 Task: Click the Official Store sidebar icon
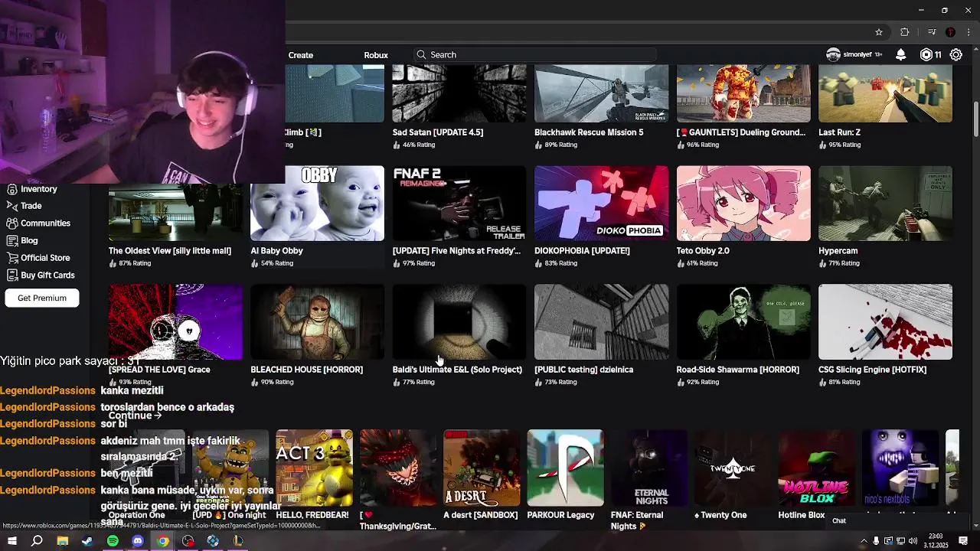[x=12, y=258]
